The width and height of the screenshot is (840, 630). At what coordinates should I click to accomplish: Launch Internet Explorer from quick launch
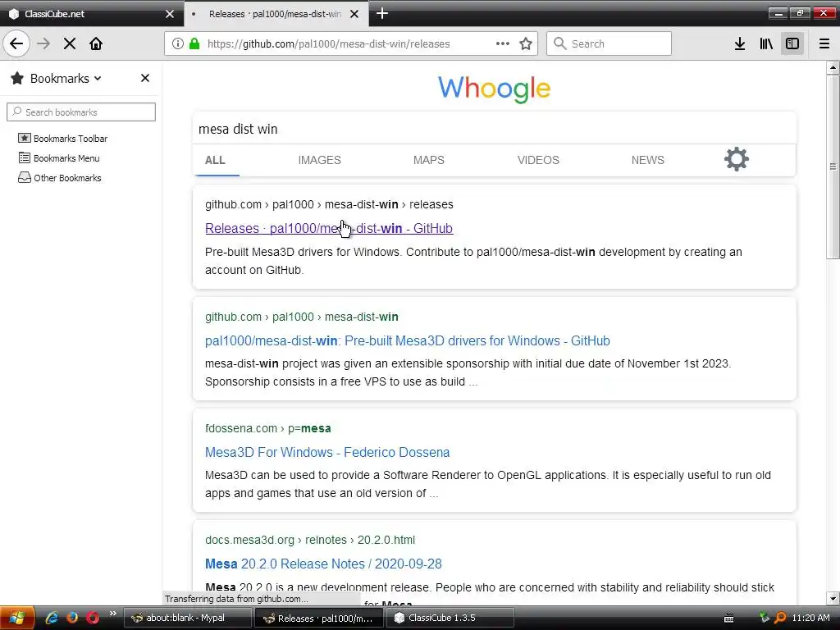click(52, 618)
